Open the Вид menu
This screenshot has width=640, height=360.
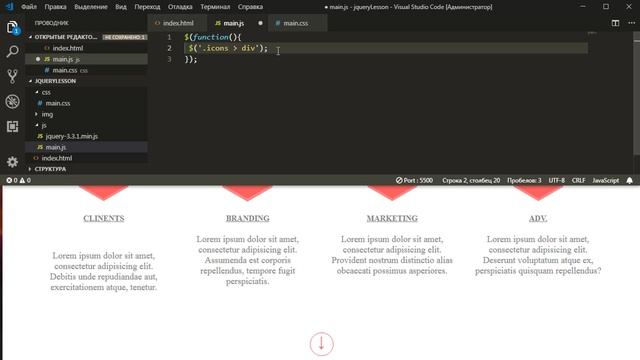(121, 7)
